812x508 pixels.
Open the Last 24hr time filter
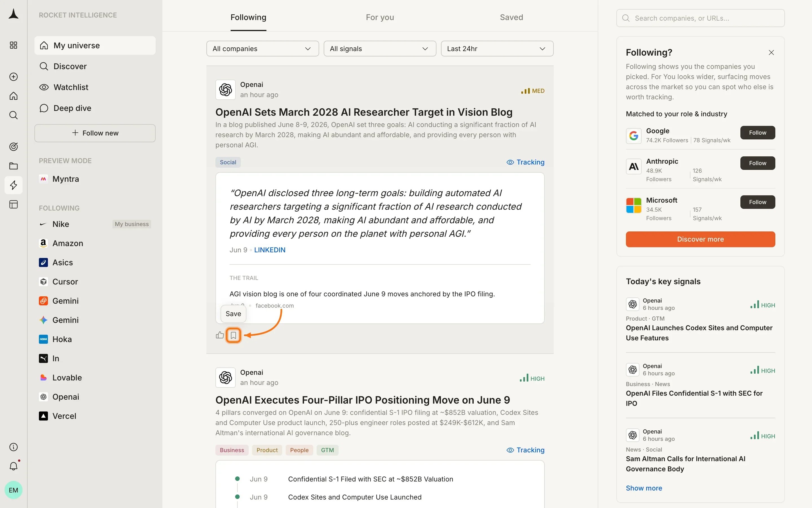(497, 49)
